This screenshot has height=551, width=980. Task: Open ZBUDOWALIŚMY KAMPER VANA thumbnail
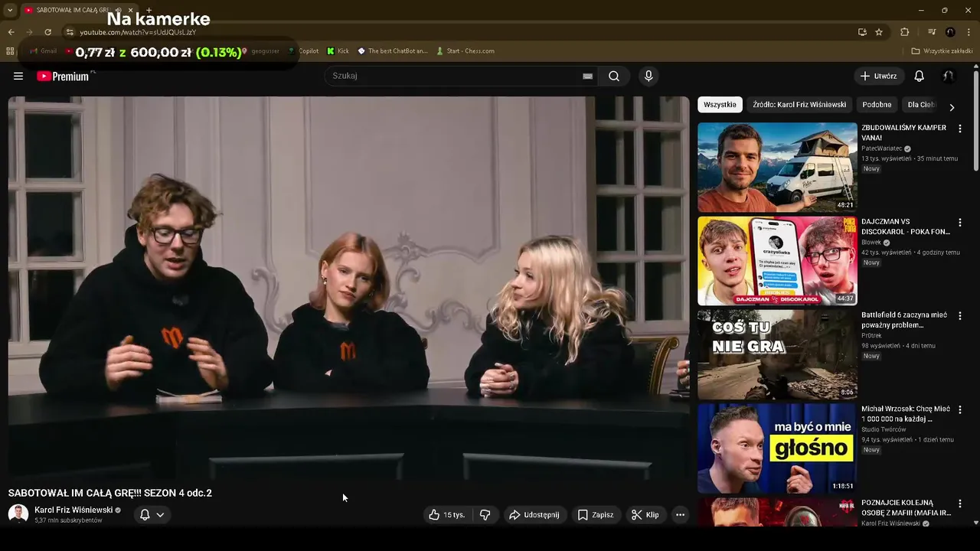pos(777,167)
